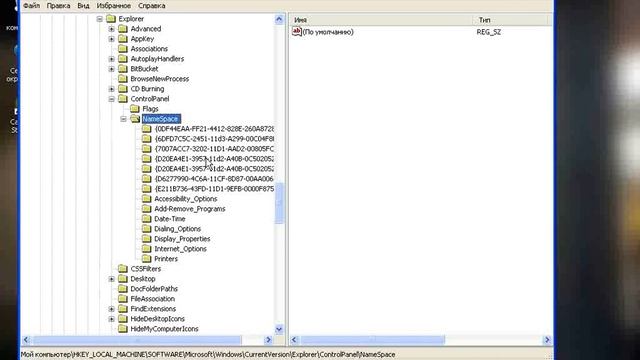Expand the FindExtensions key
Image resolution: width=640 pixels, height=360 pixels.
[111, 309]
